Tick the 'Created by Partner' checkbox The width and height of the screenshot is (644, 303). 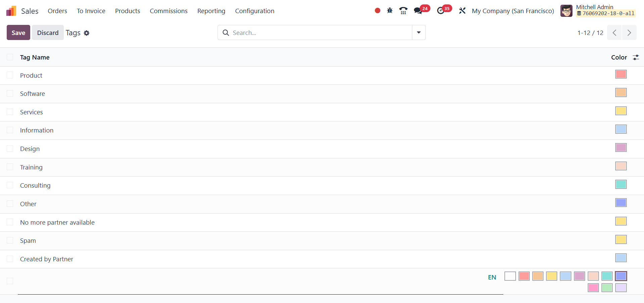pyautogui.click(x=10, y=259)
